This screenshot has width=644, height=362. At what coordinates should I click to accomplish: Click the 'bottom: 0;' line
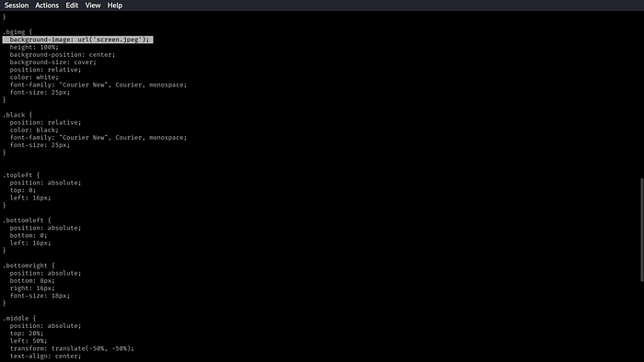click(x=29, y=235)
